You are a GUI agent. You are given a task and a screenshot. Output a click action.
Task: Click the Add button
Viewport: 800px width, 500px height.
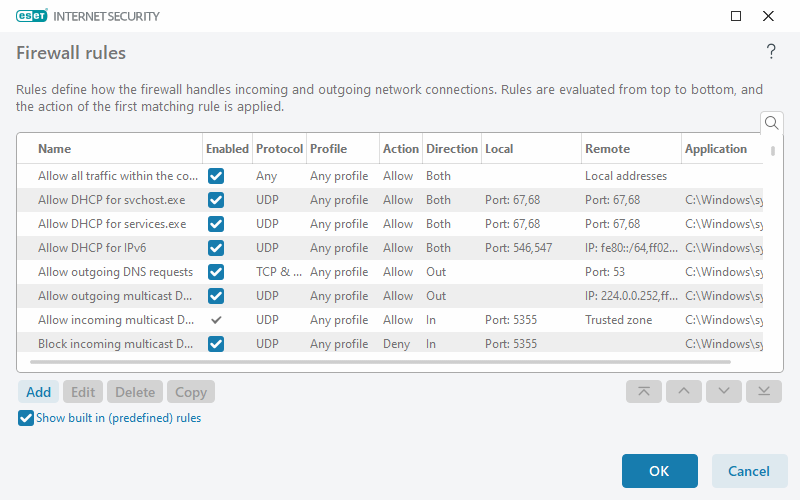(39, 392)
